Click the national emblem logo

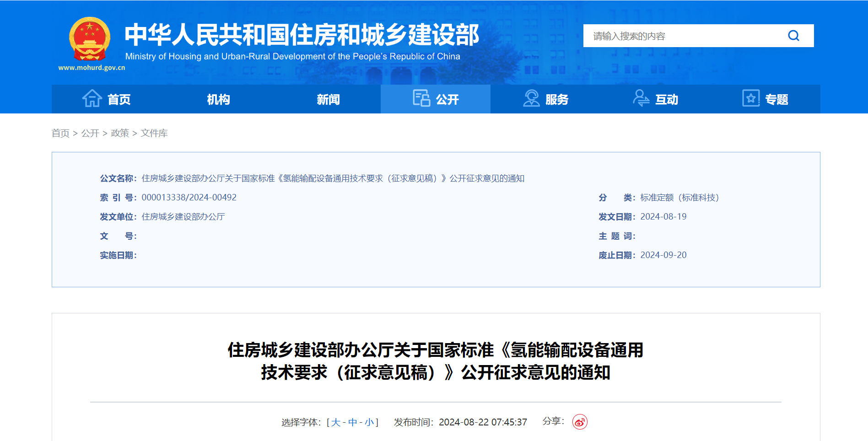point(90,39)
